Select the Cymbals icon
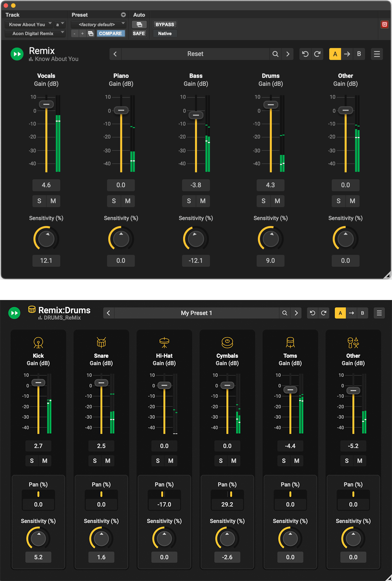Image resolution: width=392 pixels, height=581 pixels. click(x=227, y=342)
